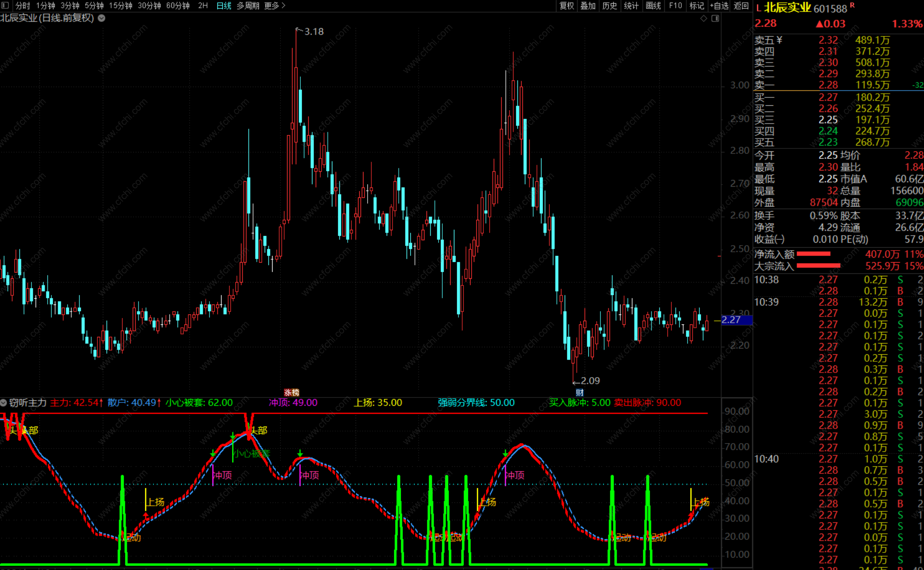The width and height of the screenshot is (924, 570).
Task: Click the 2.27 price label on axis
Action: (x=731, y=320)
